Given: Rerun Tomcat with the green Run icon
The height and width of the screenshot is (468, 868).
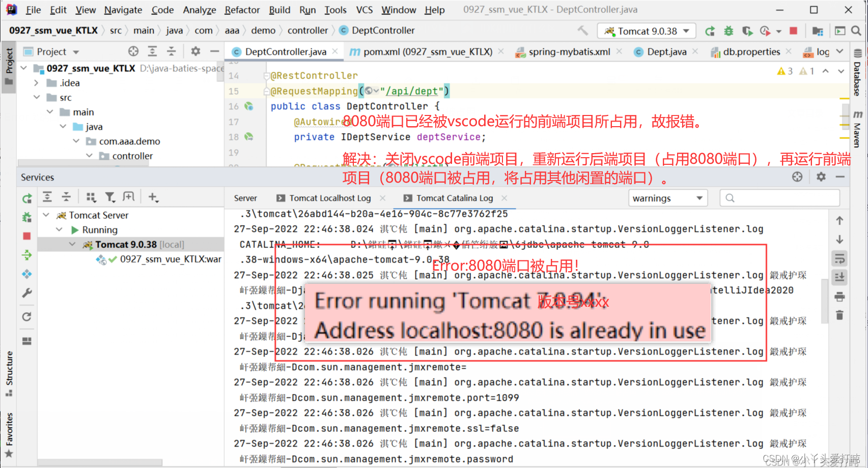Looking at the screenshot, I should click(710, 31).
